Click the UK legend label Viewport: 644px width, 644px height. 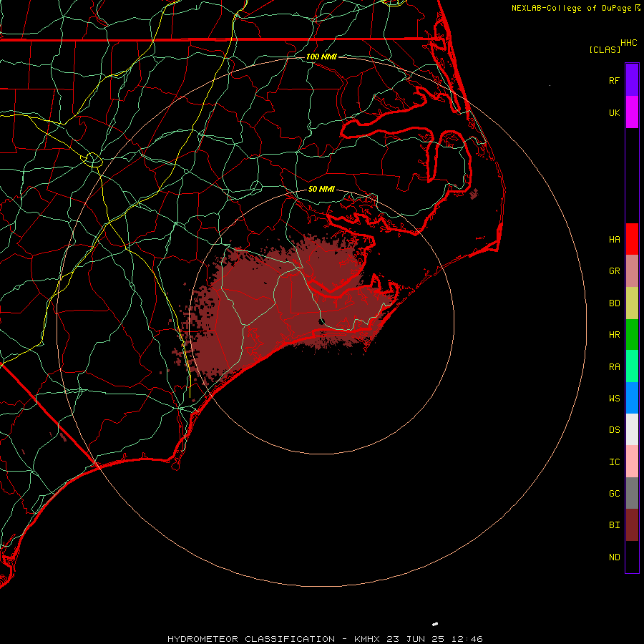(614, 112)
